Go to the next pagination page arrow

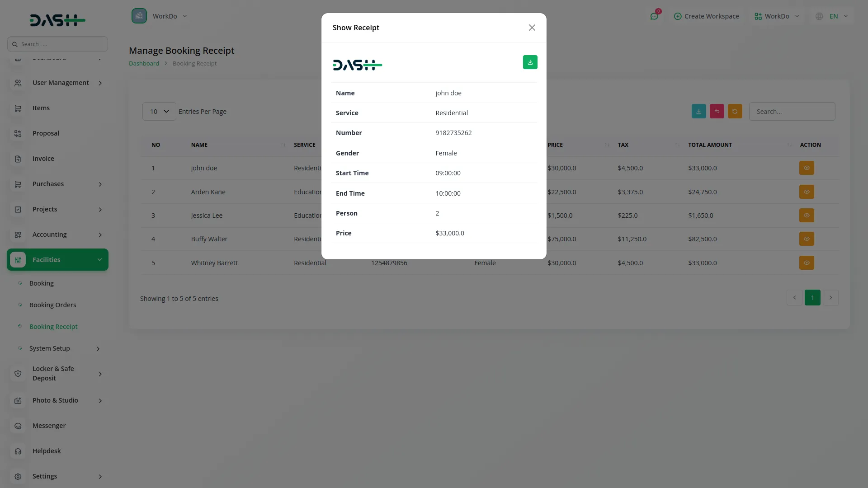click(830, 298)
